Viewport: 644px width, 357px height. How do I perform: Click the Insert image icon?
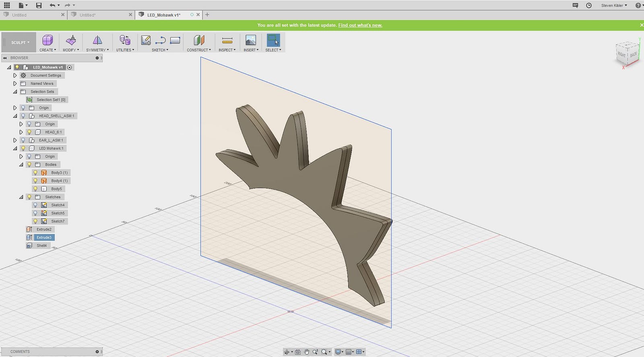point(251,40)
